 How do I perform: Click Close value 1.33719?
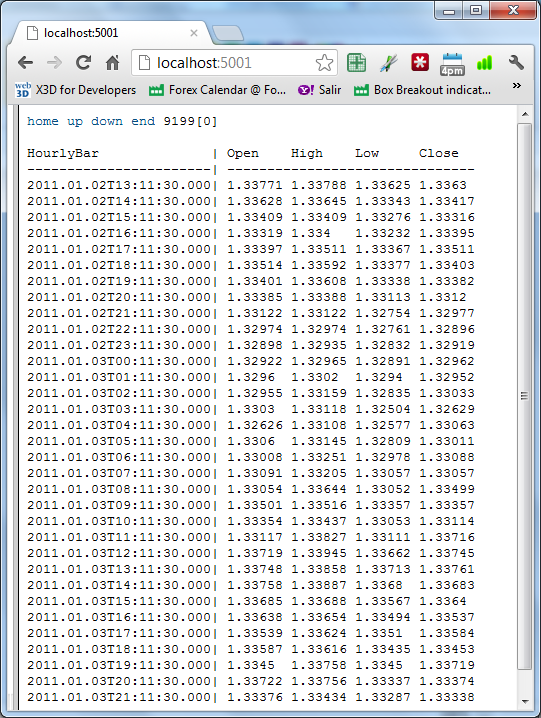447,665
